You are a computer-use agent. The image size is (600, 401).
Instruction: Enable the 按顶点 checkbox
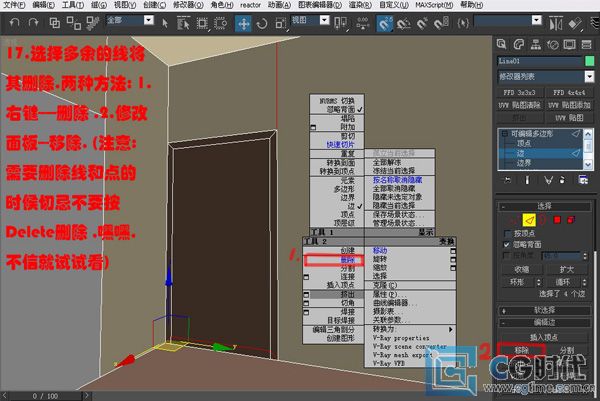pyautogui.click(x=508, y=233)
